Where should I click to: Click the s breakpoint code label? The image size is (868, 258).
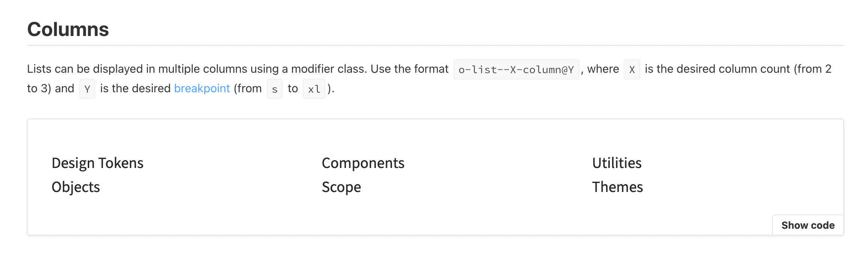(x=274, y=89)
